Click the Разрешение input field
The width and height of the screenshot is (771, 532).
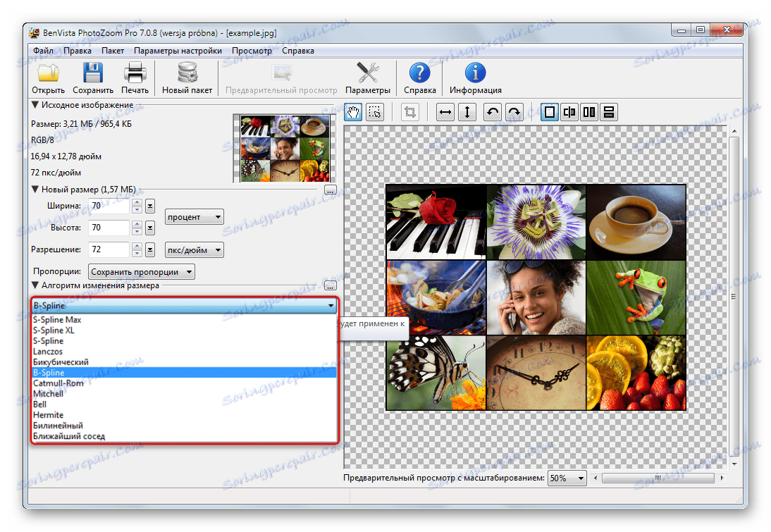pos(109,249)
